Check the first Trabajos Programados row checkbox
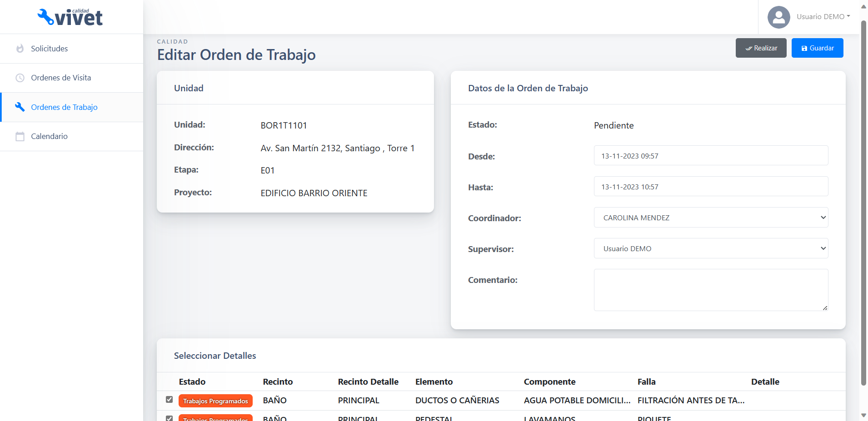This screenshot has width=868, height=421. pyautogui.click(x=170, y=400)
